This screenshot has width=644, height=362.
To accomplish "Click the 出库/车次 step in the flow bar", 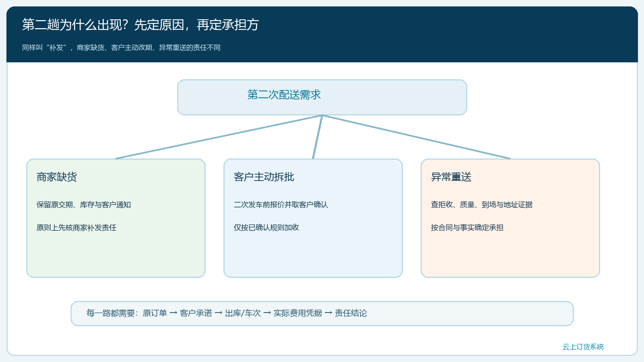I will (x=243, y=313).
